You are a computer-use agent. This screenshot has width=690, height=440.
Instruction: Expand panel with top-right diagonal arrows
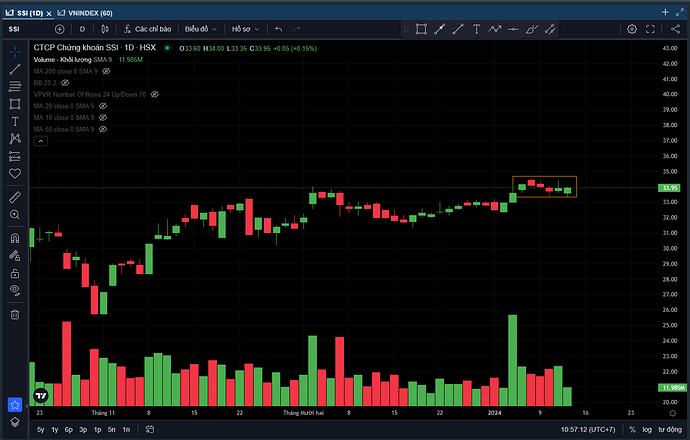click(x=680, y=12)
